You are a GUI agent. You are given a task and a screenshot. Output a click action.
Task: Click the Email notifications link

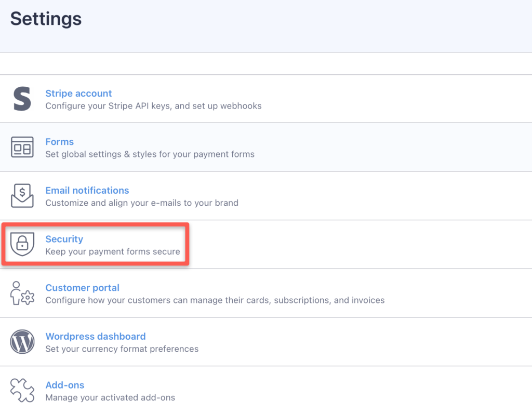87,190
